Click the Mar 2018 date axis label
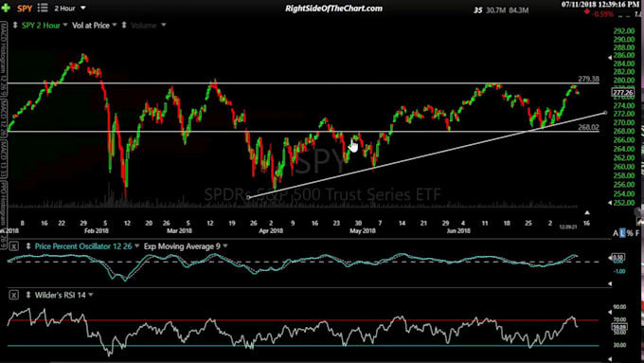The image size is (644, 363). pos(180,231)
